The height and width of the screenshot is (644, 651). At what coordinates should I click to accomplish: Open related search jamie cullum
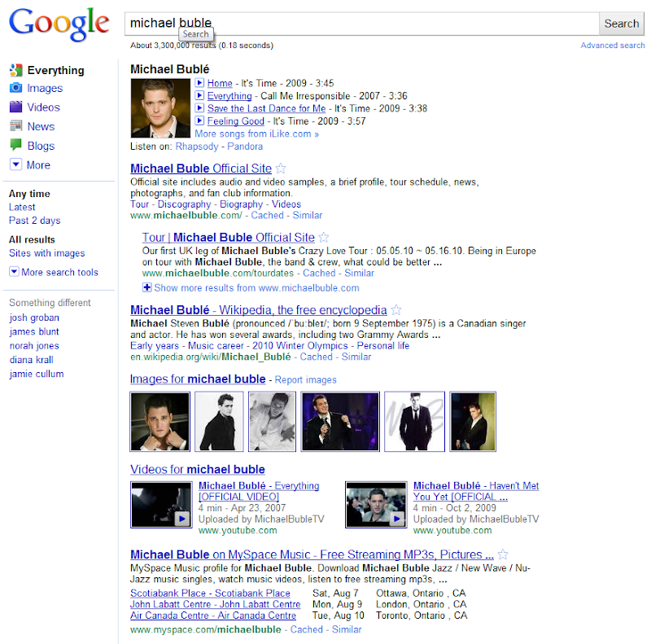click(x=37, y=374)
